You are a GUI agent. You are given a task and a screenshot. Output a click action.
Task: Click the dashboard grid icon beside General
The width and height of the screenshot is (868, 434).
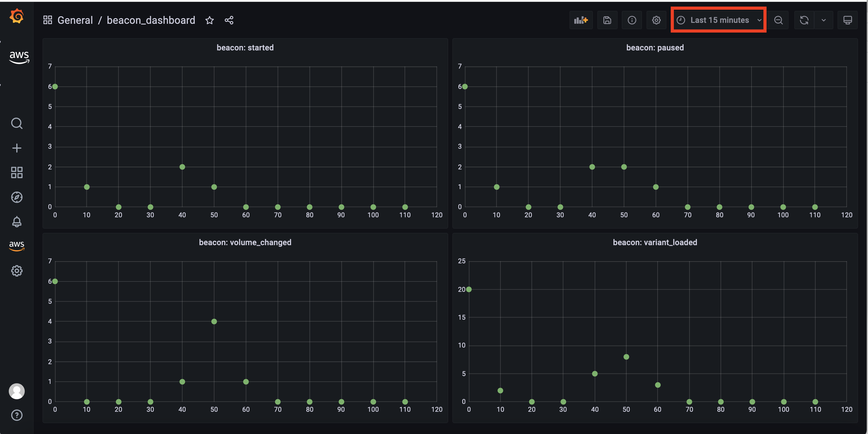pos(48,20)
